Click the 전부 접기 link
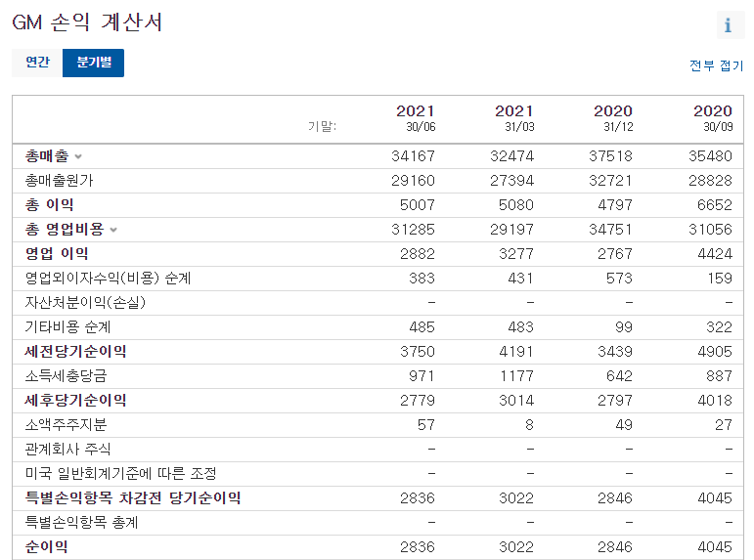Viewport: 754px width, 560px height. click(716, 65)
